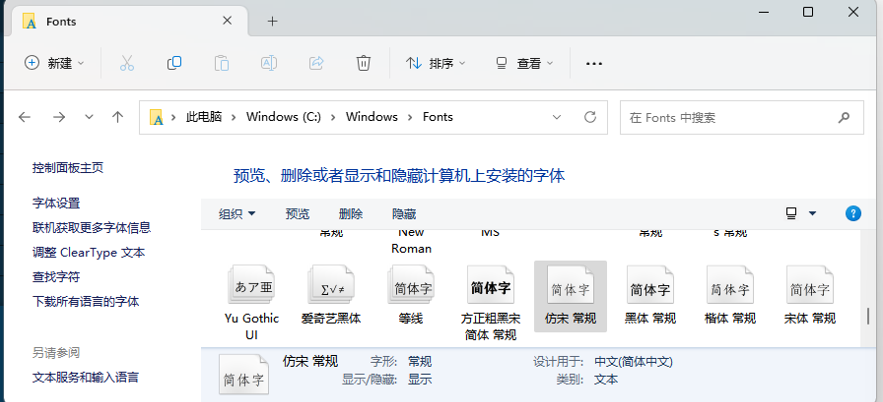Go back with the left arrow
Screen dimensions: 883x402
click(x=24, y=117)
